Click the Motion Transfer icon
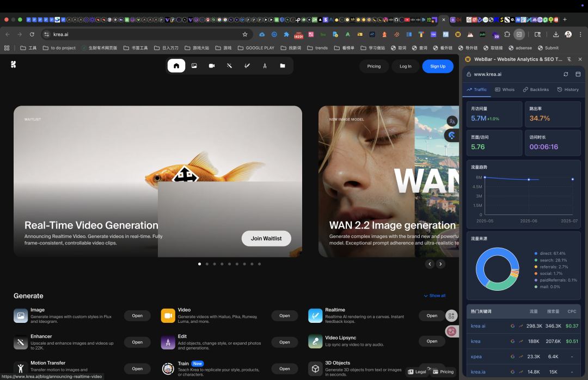 pyautogui.click(x=21, y=369)
